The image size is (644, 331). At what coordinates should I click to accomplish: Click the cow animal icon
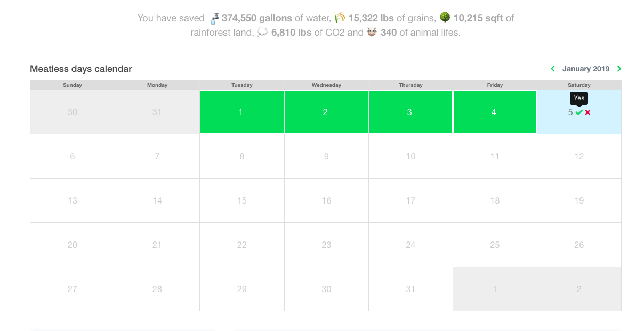click(x=372, y=33)
